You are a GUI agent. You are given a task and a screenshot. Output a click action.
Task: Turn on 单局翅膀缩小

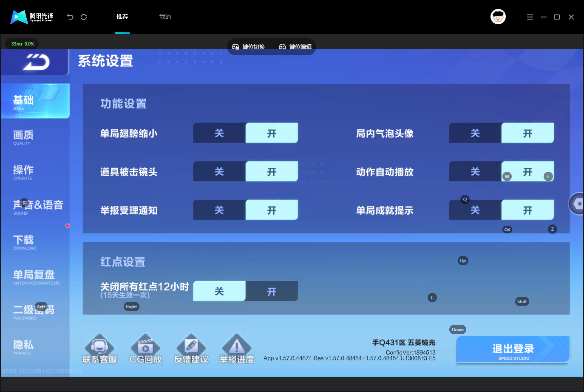point(272,133)
